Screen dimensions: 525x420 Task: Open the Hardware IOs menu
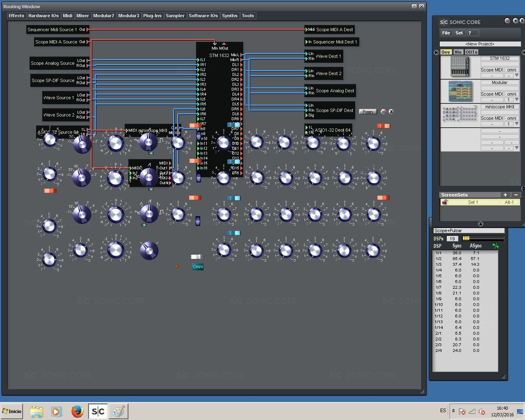[x=43, y=16]
